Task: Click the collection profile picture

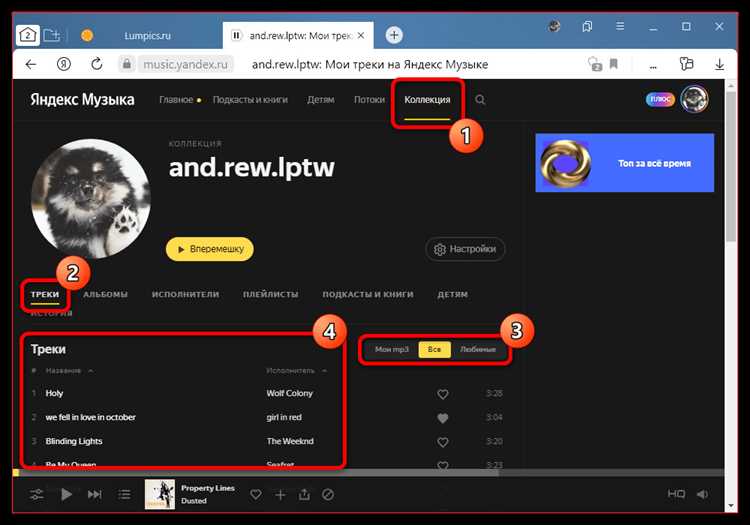Action: click(x=91, y=199)
